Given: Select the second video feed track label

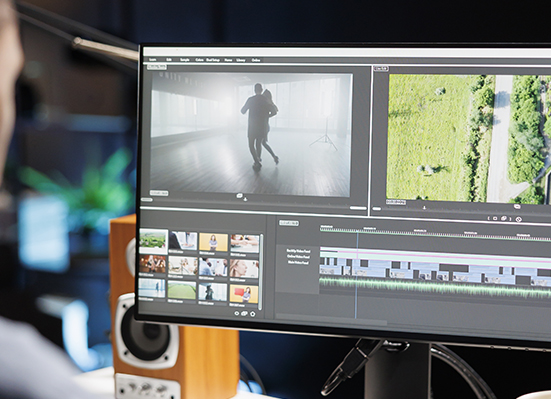Looking at the screenshot, I should click(x=298, y=257).
